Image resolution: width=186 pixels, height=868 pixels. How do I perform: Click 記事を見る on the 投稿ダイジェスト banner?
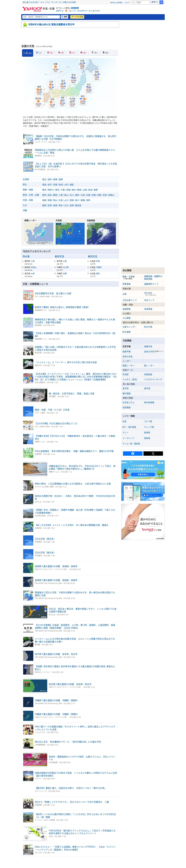pos(143,475)
